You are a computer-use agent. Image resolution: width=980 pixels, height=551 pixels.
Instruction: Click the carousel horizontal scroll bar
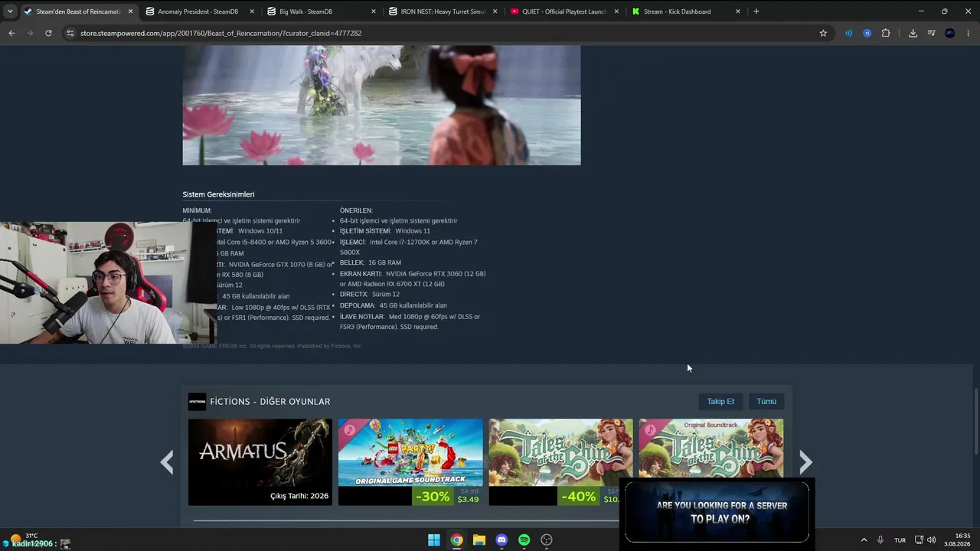(x=406, y=520)
